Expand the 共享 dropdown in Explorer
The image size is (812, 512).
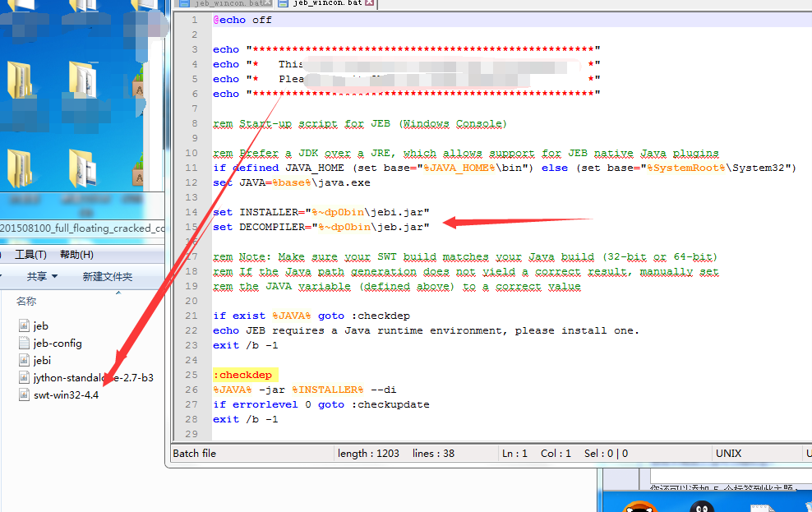tap(42, 276)
